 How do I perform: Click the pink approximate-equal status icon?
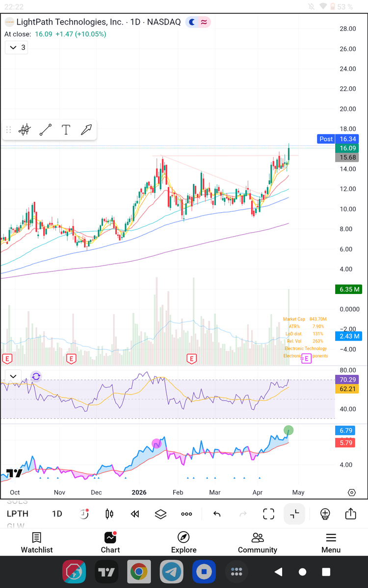pos(204,22)
